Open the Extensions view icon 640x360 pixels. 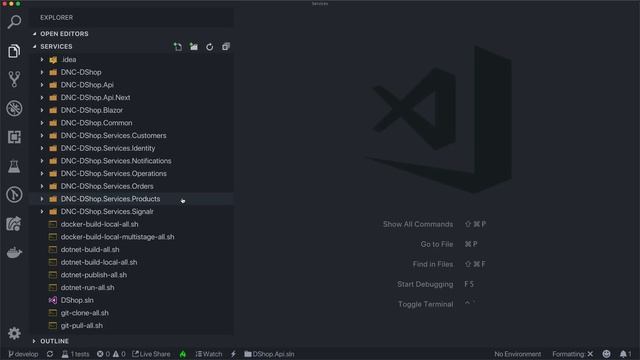coord(14,137)
